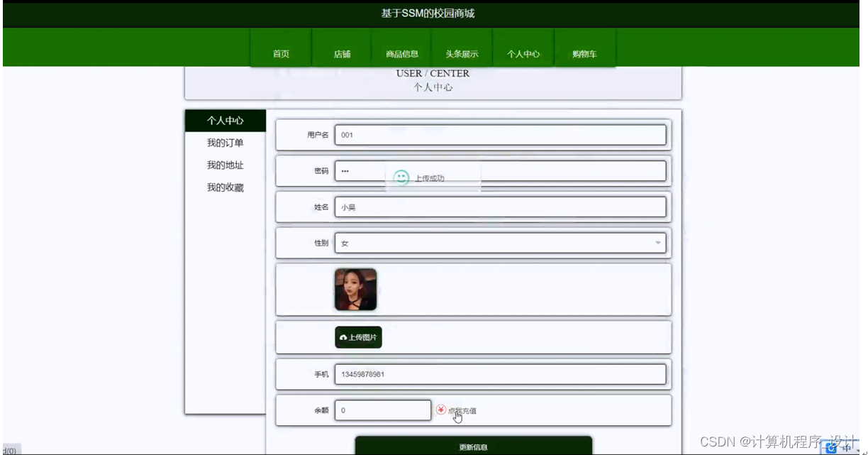Click the 性别 dropdown arrow

tap(657, 243)
